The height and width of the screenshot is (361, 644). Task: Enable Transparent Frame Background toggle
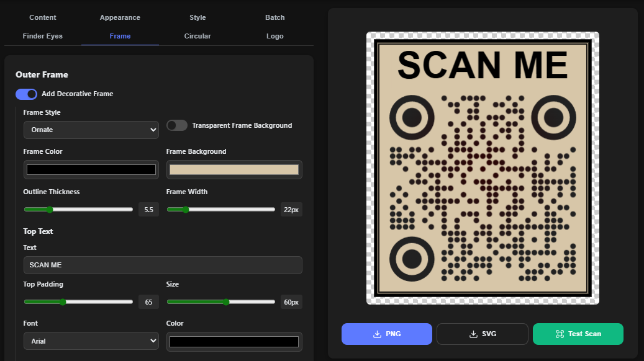177,125
